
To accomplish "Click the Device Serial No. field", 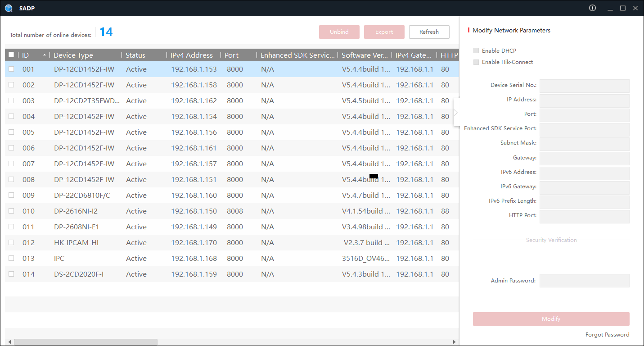I will click(x=585, y=86).
